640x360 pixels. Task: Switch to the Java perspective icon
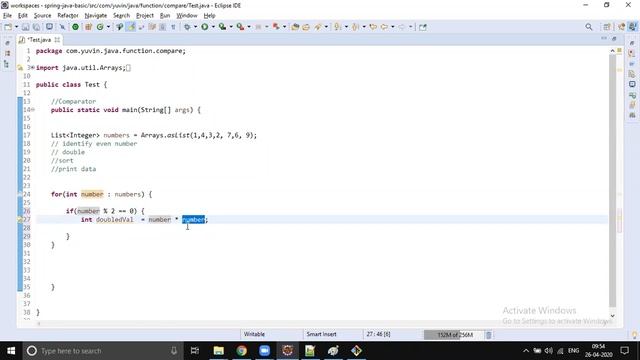632,27
